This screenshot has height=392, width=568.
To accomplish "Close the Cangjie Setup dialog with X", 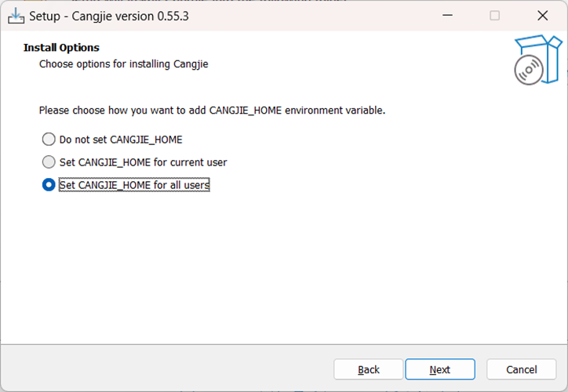I will coord(542,16).
